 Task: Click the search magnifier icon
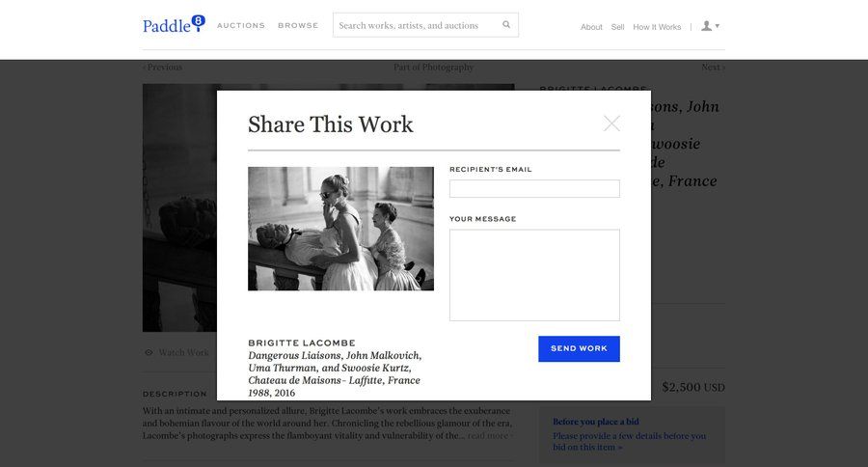[x=506, y=25]
